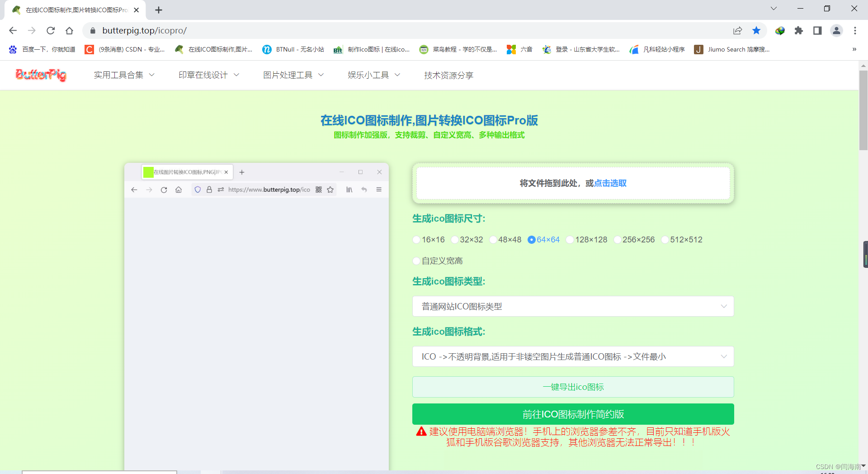
Task: Open the 在线ICO图标制作 bookmark
Action: pyautogui.click(x=214, y=49)
